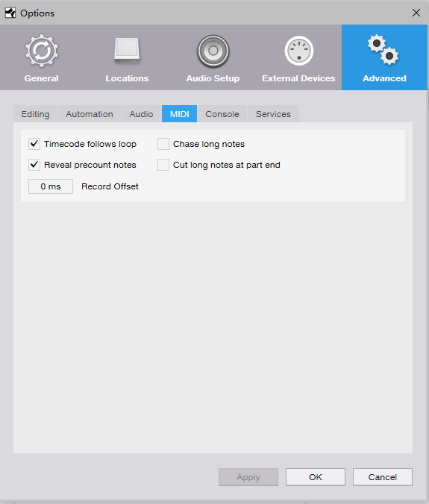The width and height of the screenshot is (429, 504).
Task: Enable Cut long notes at part end
Action: coord(163,165)
